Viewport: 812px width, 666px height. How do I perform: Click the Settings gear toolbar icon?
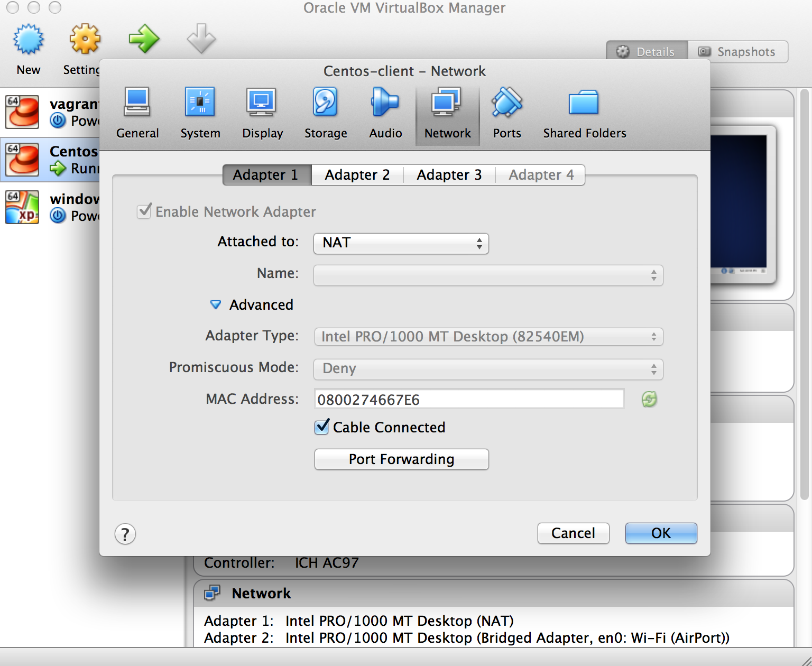pyautogui.click(x=85, y=39)
